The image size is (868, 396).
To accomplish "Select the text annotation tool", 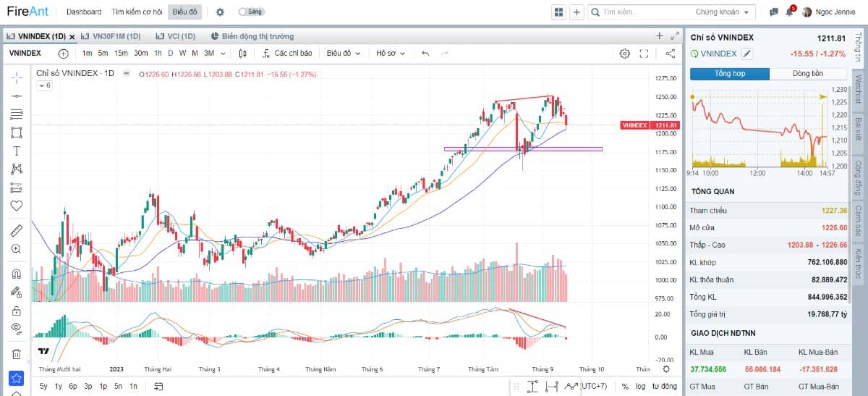I will [x=16, y=151].
